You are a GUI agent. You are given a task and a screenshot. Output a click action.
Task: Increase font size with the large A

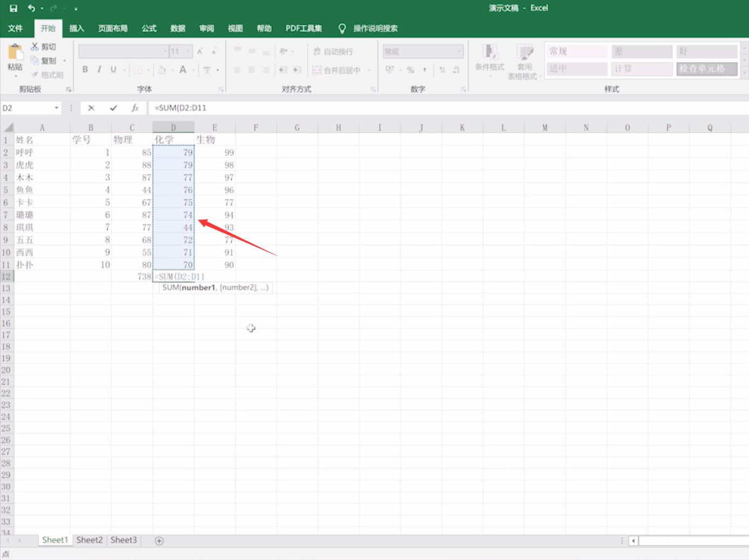pos(200,51)
